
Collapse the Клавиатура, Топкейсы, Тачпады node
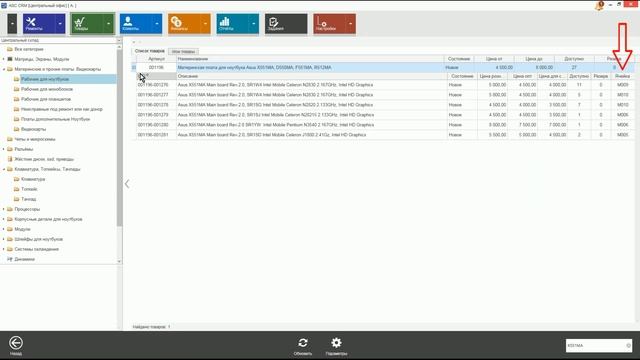coord(4,169)
